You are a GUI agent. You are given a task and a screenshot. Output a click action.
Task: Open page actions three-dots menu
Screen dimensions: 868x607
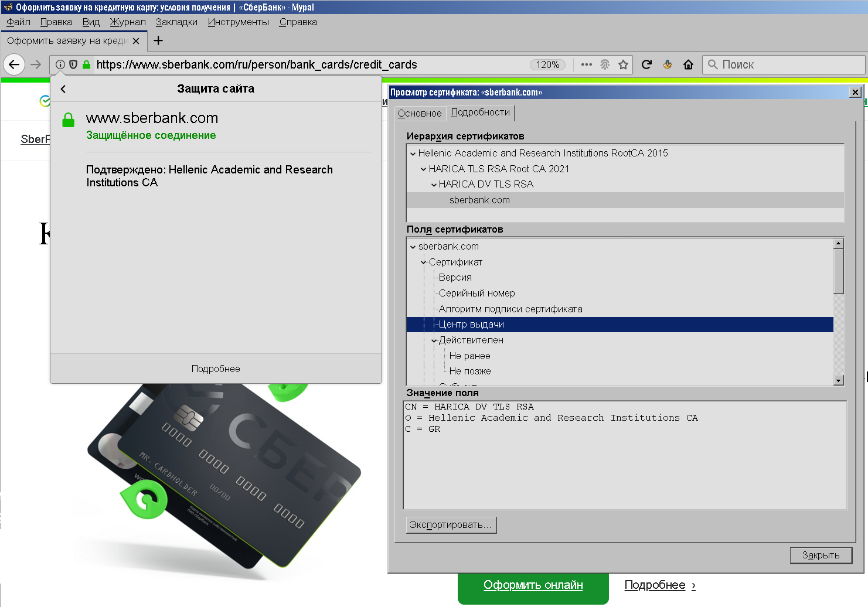(x=587, y=64)
